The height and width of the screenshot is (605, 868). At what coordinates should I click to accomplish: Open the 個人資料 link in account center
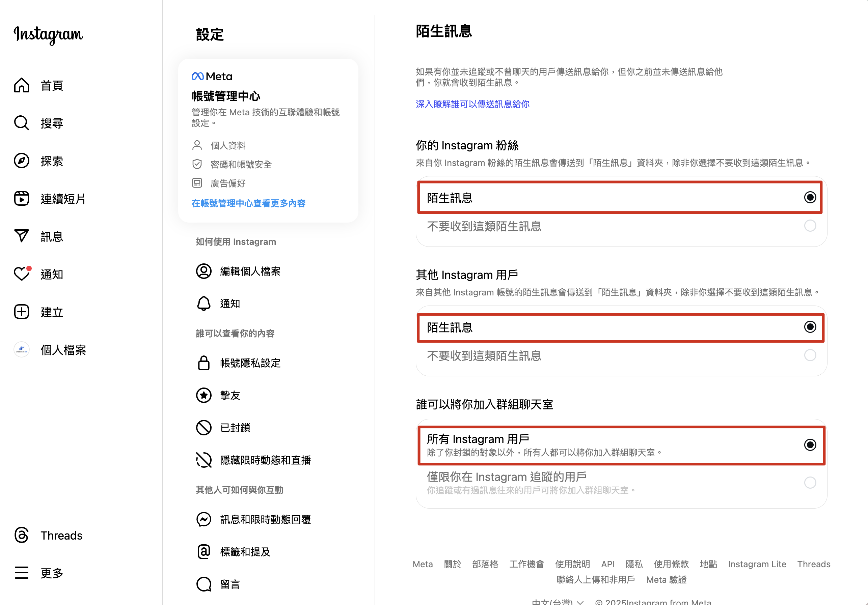(228, 145)
